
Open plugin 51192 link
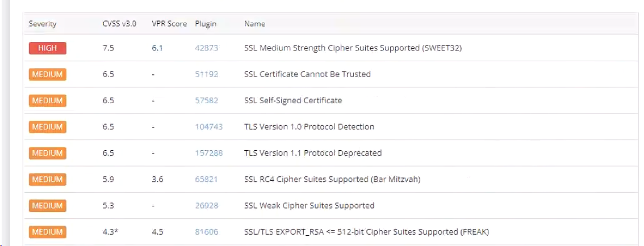(206, 74)
